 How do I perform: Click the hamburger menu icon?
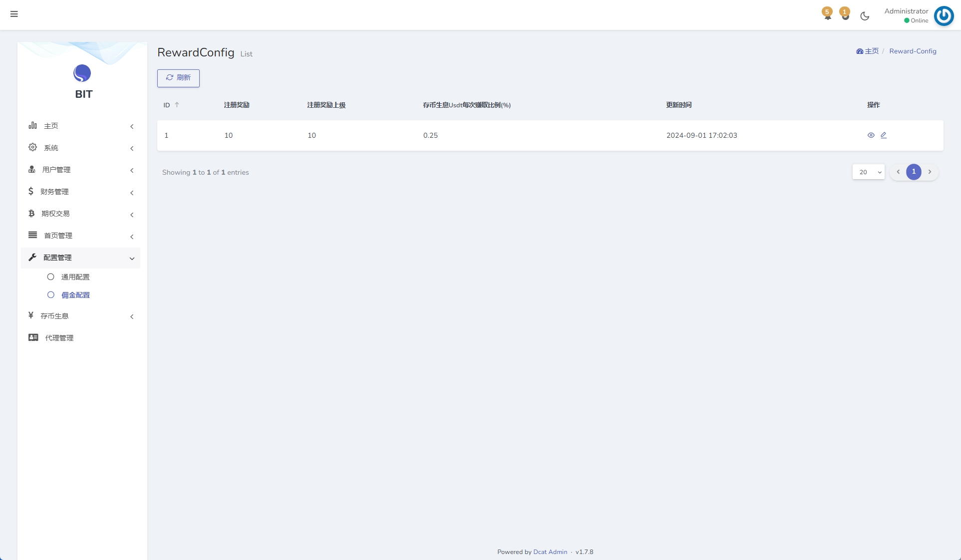[14, 14]
